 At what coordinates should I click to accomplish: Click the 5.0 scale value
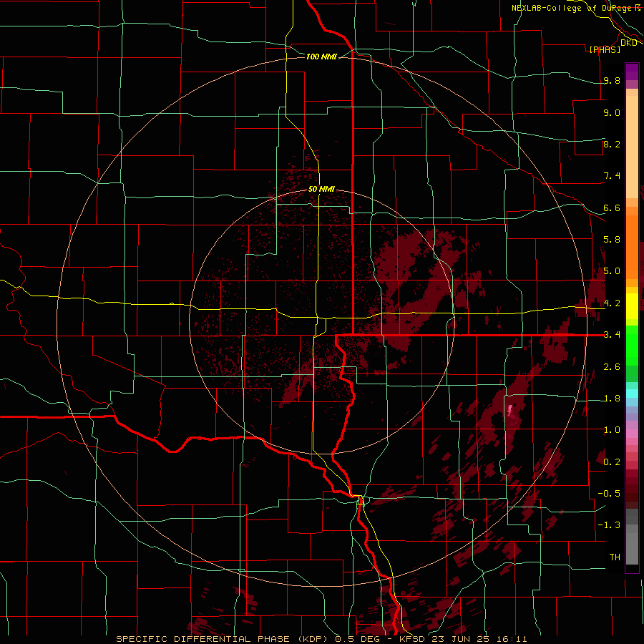[612, 271]
